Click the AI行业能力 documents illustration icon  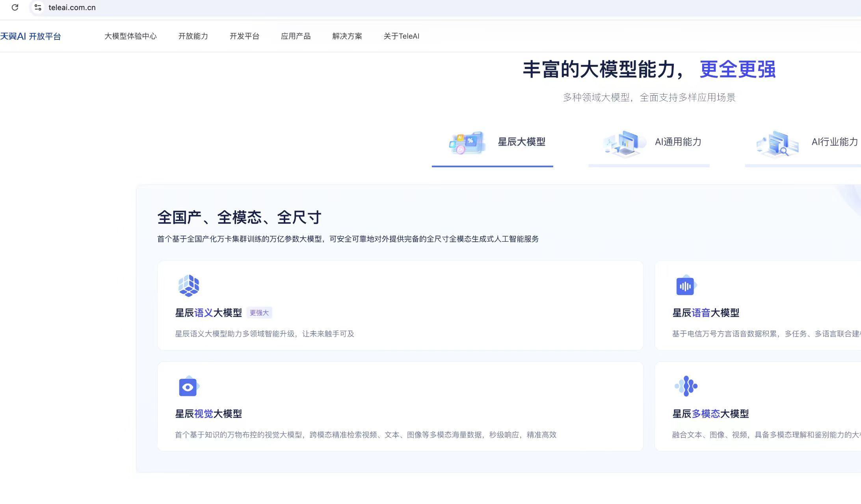(777, 144)
